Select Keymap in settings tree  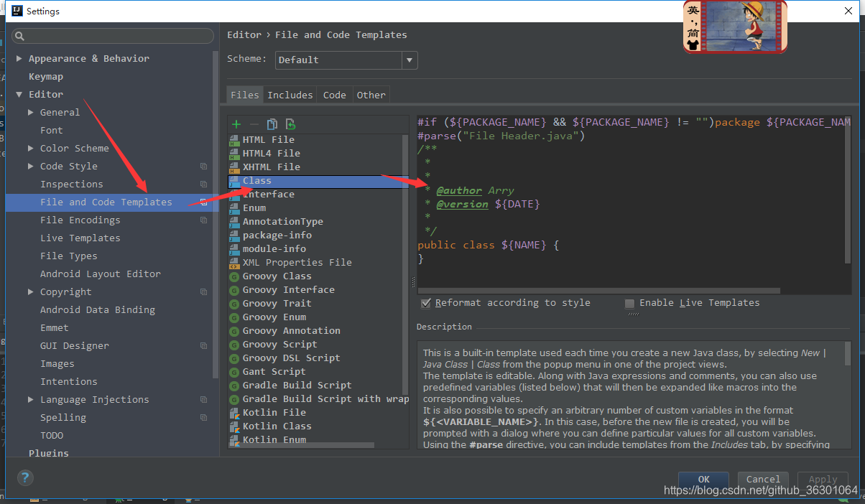pyautogui.click(x=46, y=77)
